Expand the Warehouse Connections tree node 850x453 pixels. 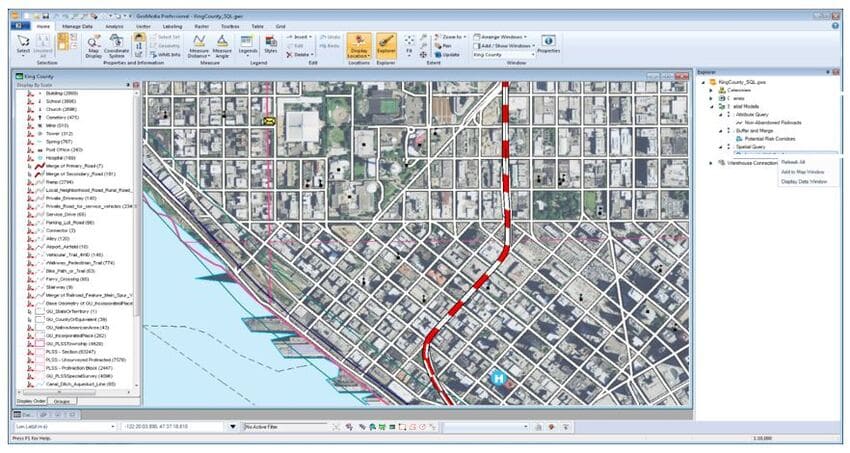pyautogui.click(x=711, y=162)
